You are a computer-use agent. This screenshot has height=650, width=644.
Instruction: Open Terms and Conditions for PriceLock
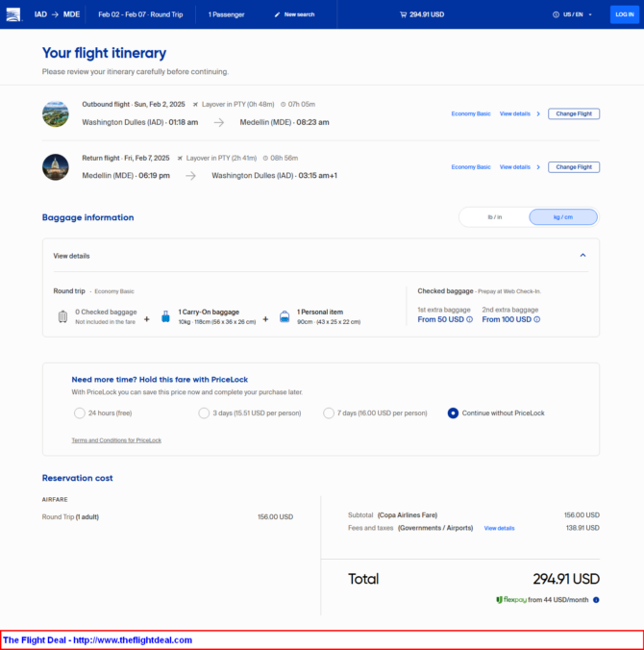116,440
